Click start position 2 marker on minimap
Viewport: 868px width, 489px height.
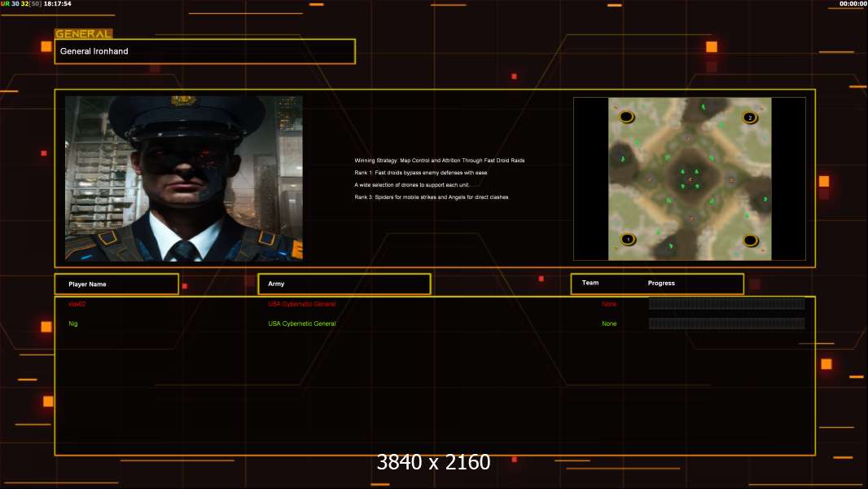coord(750,117)
